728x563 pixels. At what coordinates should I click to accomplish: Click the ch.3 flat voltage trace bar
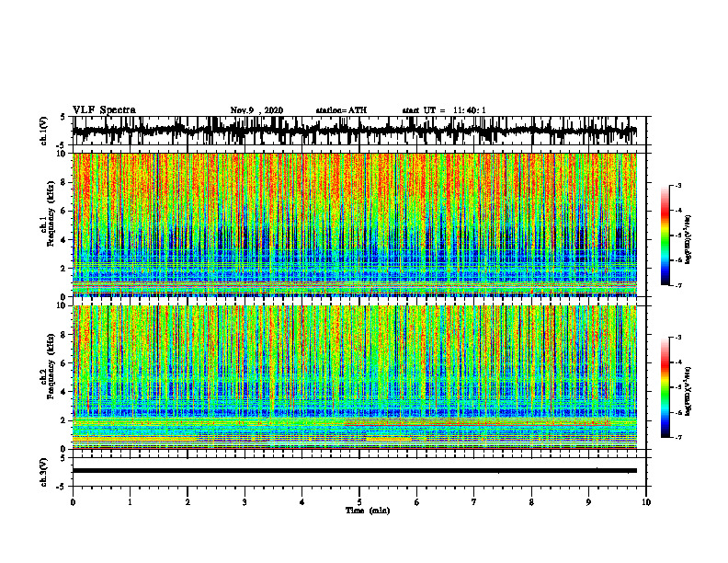(x=354, y=471)
